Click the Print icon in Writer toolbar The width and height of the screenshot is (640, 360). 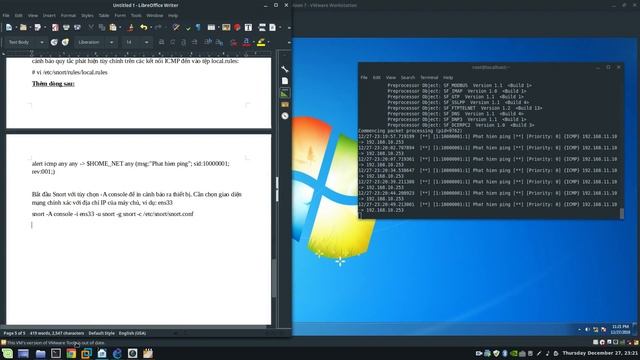pyautogui.click(x=66, y=27)
